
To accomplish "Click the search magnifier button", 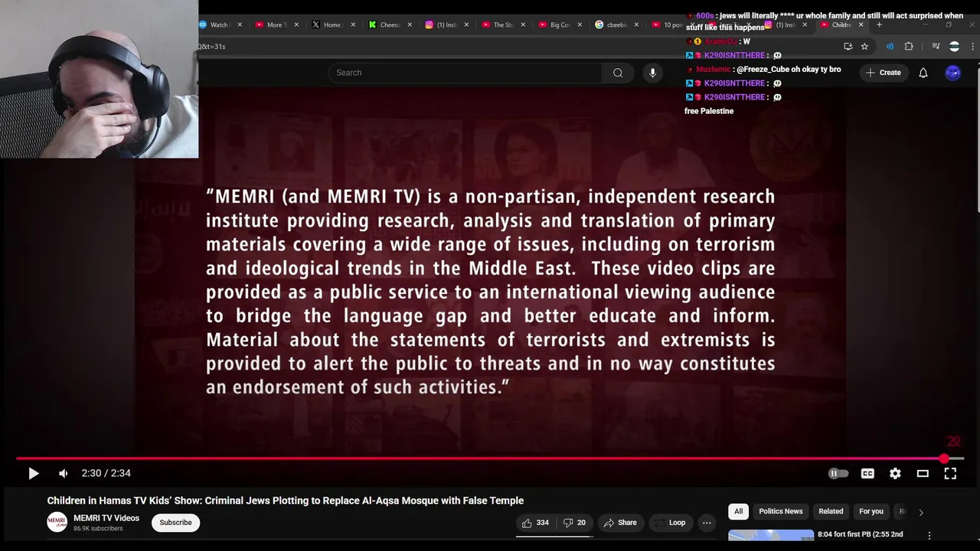I will point(618,73).
